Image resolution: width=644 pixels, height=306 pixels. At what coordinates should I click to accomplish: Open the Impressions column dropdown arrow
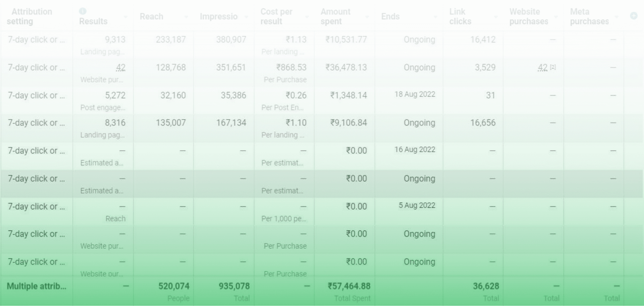246,17
